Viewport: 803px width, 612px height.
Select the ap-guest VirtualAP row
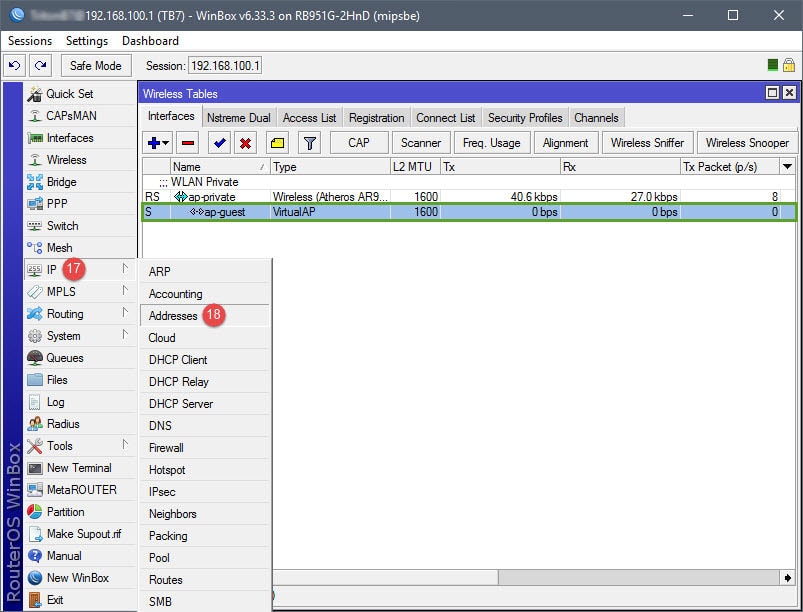click(469, 212)
